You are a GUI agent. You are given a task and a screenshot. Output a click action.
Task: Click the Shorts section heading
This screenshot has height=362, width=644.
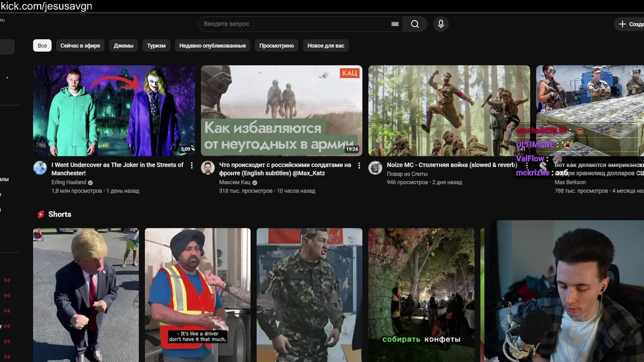[x=59, y=214]
